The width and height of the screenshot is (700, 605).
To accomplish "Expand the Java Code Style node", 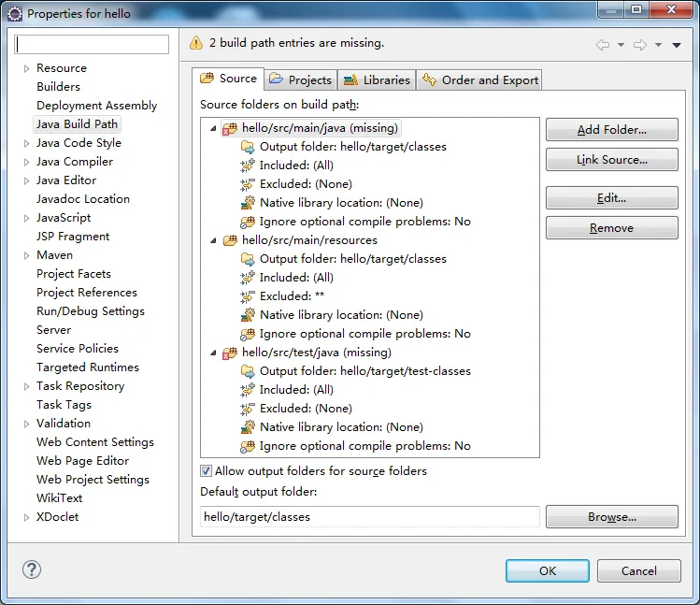I will point(26,143).
